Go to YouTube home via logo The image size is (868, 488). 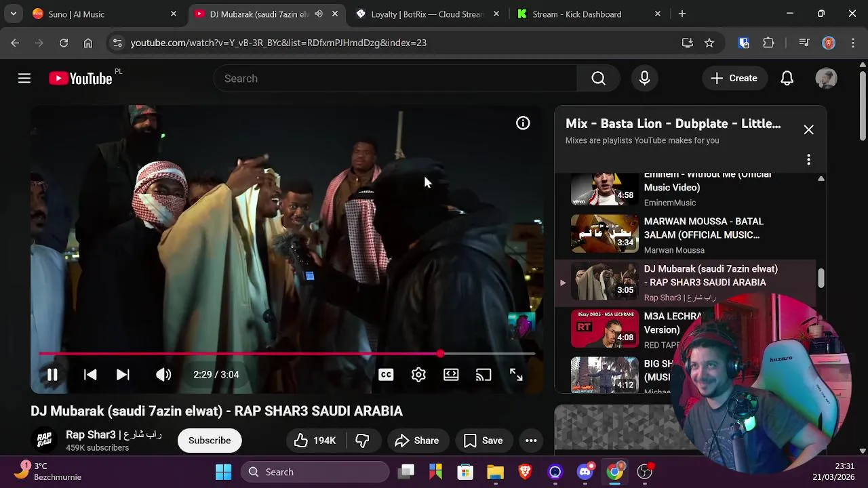click(x=81, y=79)
